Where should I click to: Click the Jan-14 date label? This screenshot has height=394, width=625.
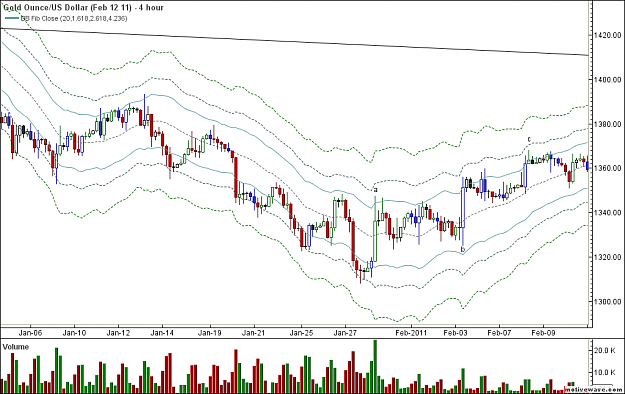click(x=162, y=333)
